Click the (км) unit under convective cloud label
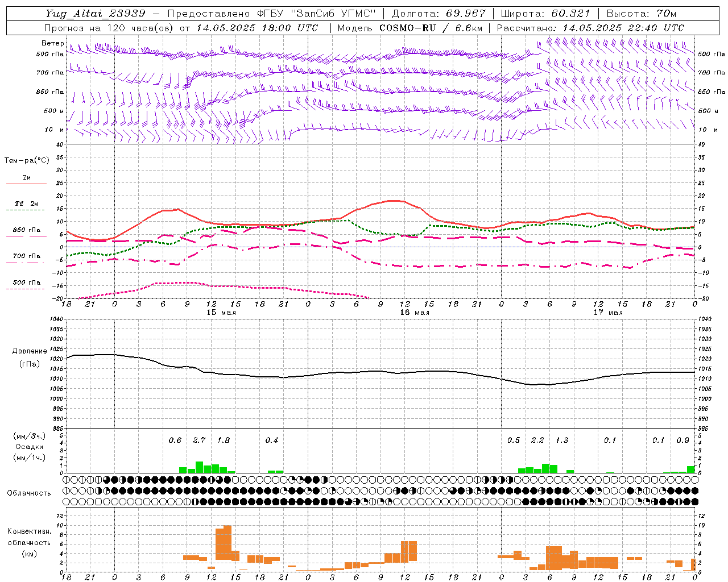Image resolution: width=728 pixels, height=582 pixels. click(30, 554)
